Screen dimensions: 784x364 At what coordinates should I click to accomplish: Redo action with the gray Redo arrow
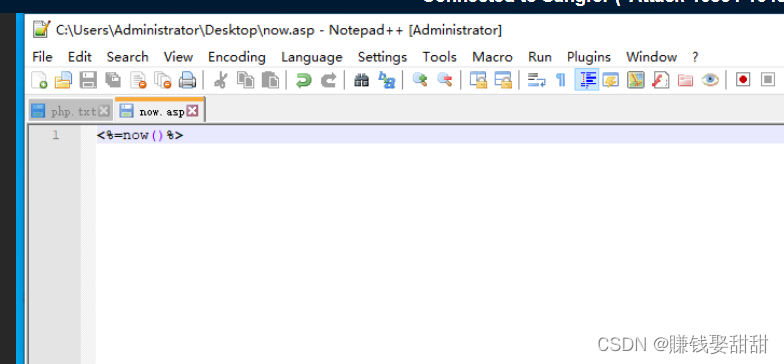pos(328,80)
